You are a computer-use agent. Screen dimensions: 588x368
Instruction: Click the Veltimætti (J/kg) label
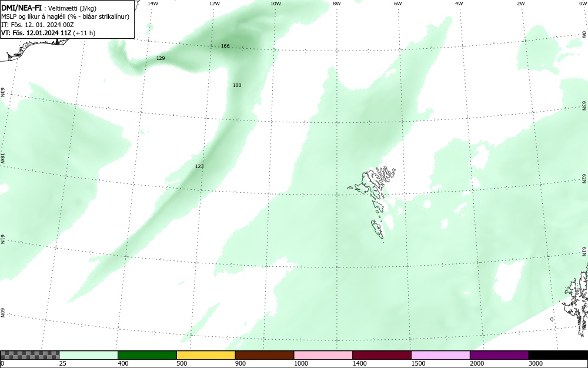coord(72,8)
